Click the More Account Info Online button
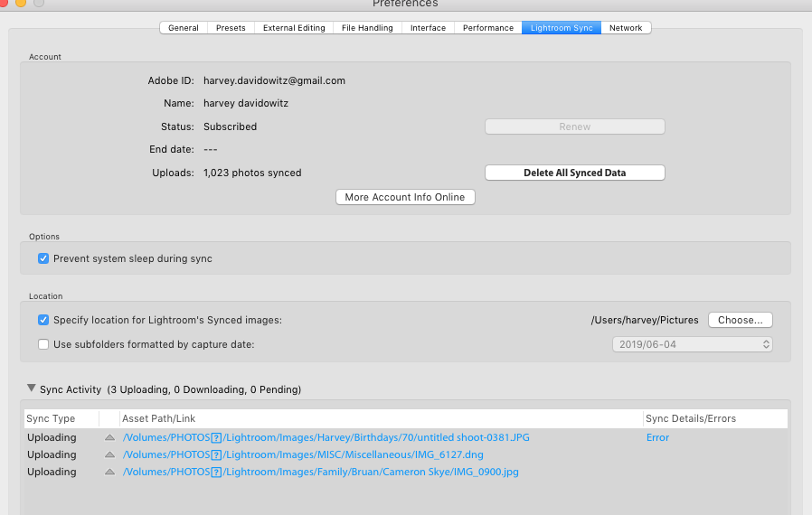 point(405,197)
